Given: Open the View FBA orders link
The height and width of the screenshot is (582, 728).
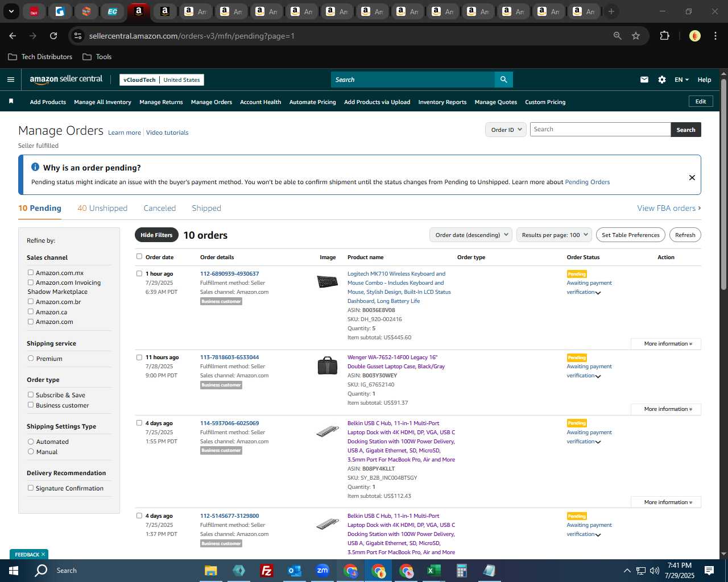Looking at the screenshot, I should coord(669,208).
